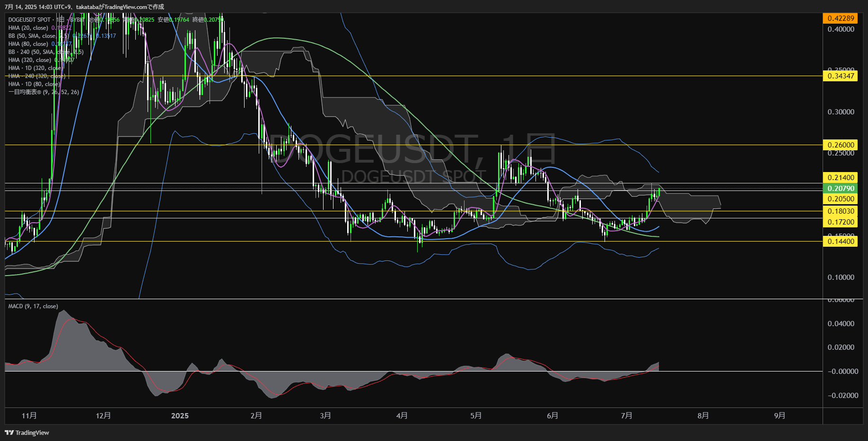Click the BB lower value 0.13517
868x441 pixels.
(x=106, y=36)
